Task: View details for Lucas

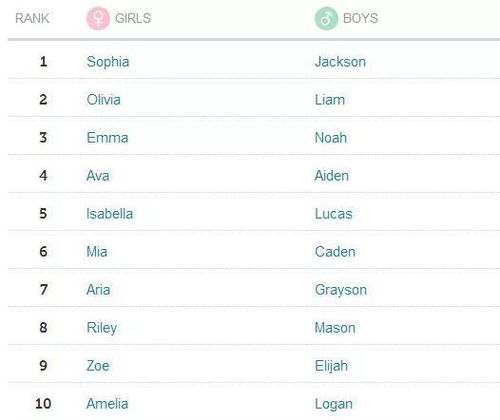Action: pos(333,214)
